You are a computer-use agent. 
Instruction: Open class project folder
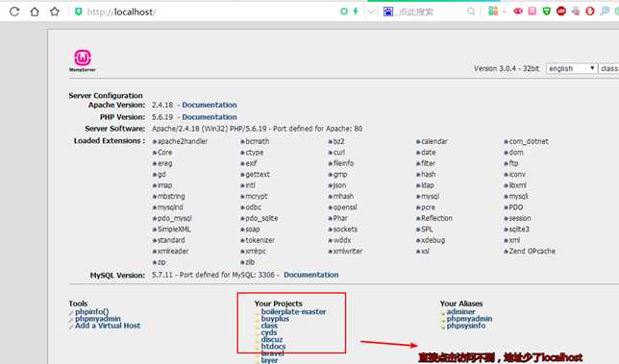coord(269,326)
